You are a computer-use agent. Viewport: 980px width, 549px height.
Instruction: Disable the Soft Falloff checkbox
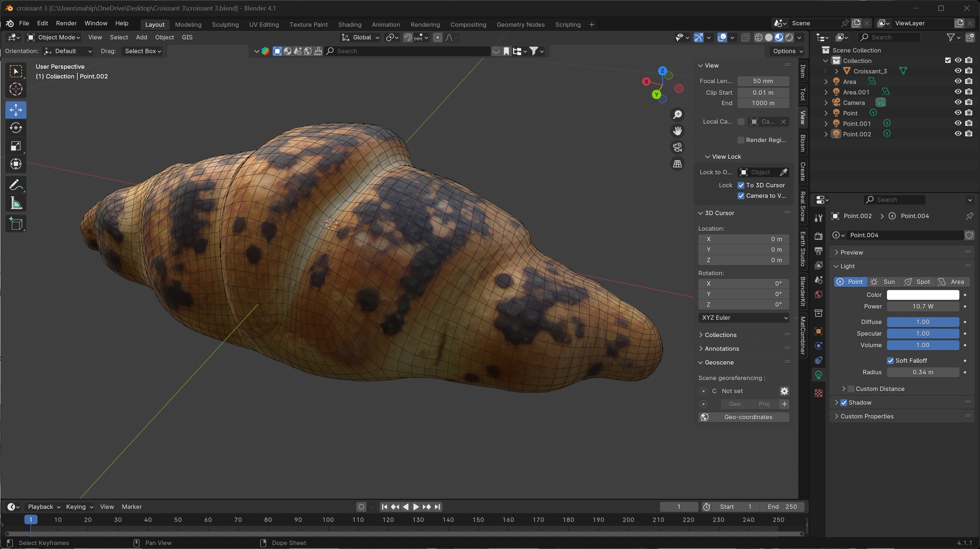tap(890, 361)
